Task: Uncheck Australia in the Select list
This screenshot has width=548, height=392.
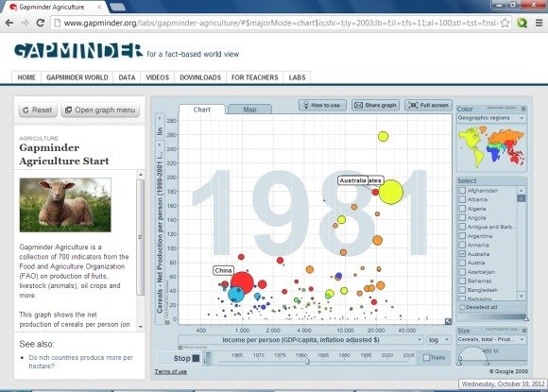Action: coord(462,254)
